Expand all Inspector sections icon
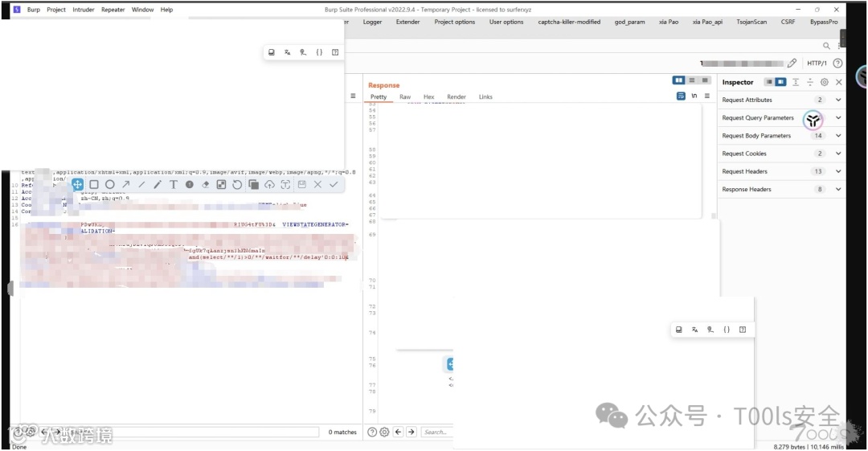Image resolution: width=868 pixels, height=451 pixels. [x=796, y=82]
